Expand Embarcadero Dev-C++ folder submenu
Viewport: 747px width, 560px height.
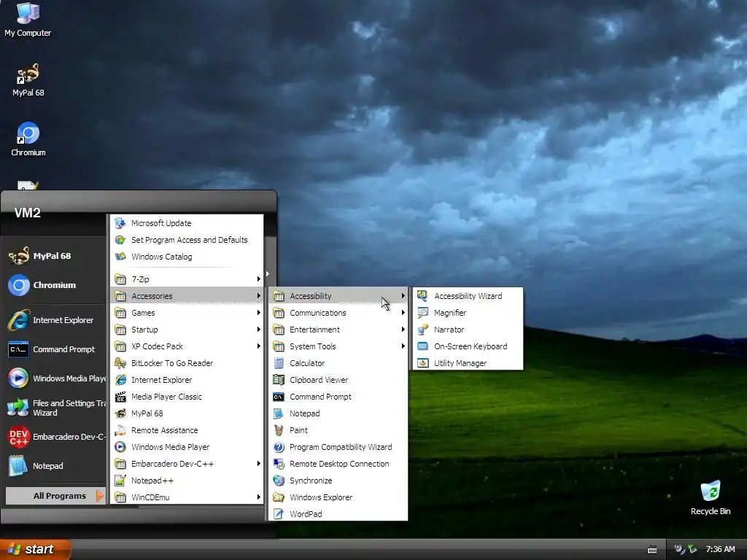click(187, 463)
